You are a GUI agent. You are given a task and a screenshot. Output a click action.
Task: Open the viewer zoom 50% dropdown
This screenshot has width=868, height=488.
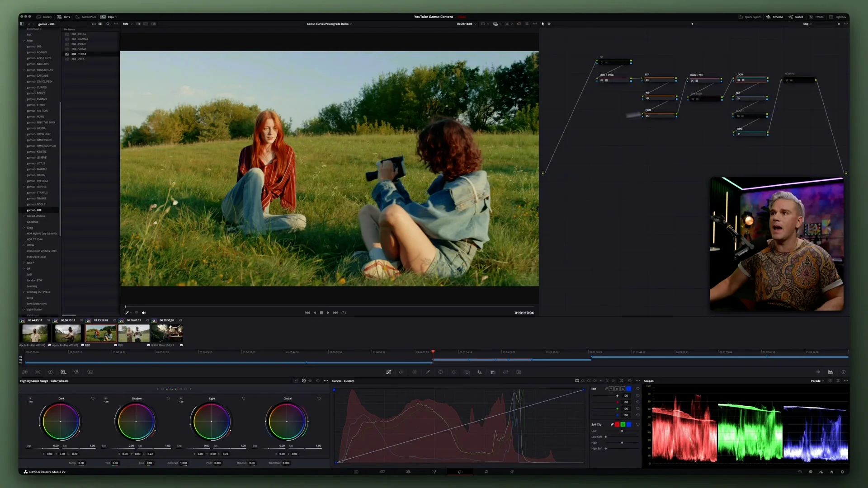(x=127, y=24)
